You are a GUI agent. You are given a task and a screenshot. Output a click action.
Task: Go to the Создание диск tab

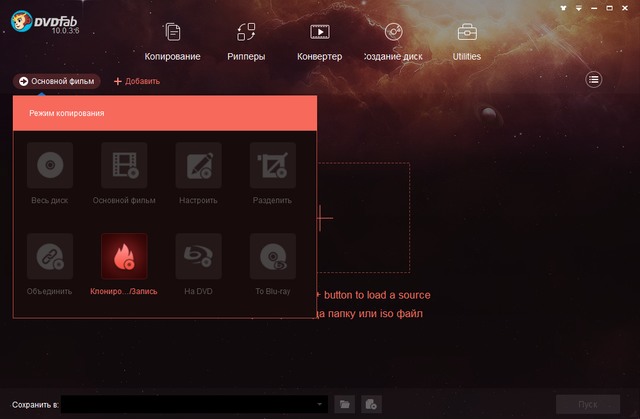(394, 41)
